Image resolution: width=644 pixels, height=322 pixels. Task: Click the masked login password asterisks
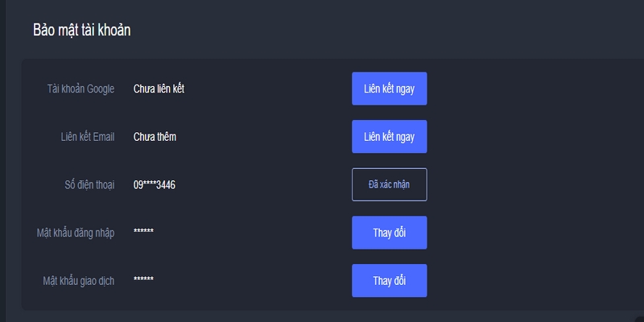143,233
